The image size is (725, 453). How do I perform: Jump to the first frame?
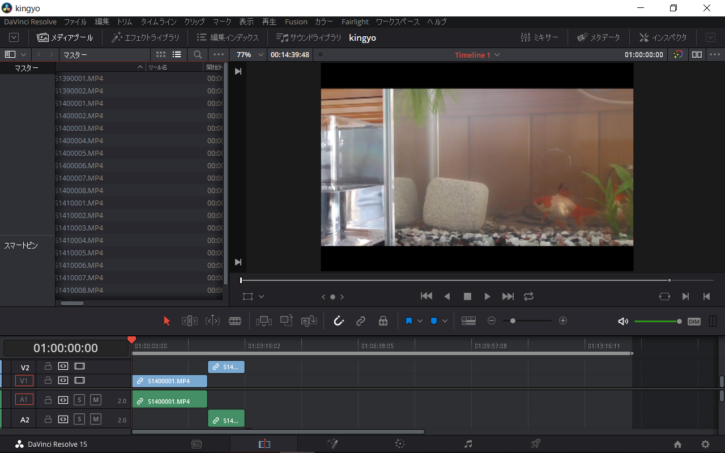point(426,296)
